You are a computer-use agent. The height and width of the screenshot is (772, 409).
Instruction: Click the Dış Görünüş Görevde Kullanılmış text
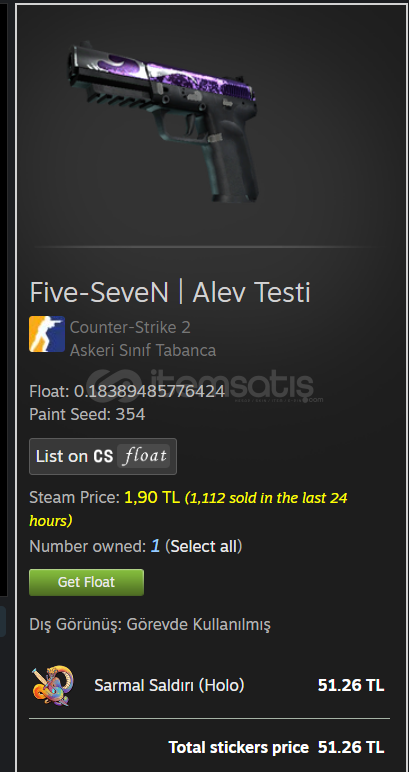pyautogui.click(x=150, y=625)
